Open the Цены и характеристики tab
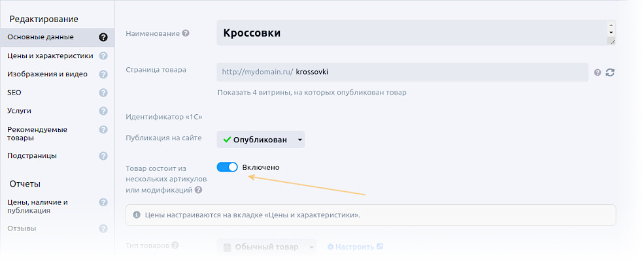The width and height of the screenshot is (644, 263). [x=50, y=56]
